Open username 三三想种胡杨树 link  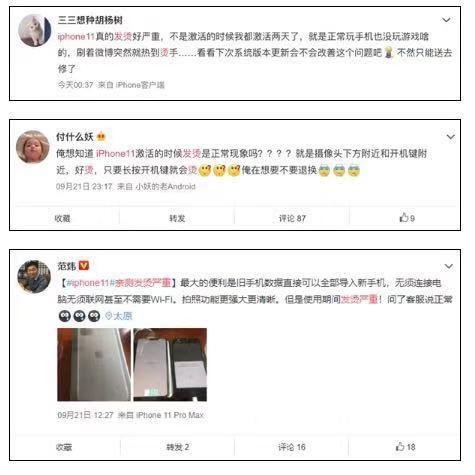pyautogui.click(x=90, y=20)
